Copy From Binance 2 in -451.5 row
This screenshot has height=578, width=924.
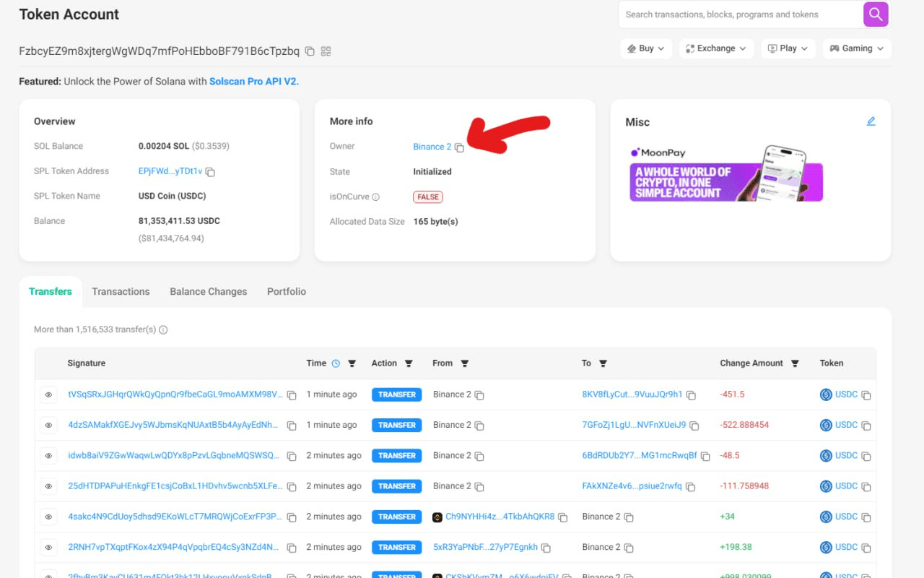click(x=479, y=395)
